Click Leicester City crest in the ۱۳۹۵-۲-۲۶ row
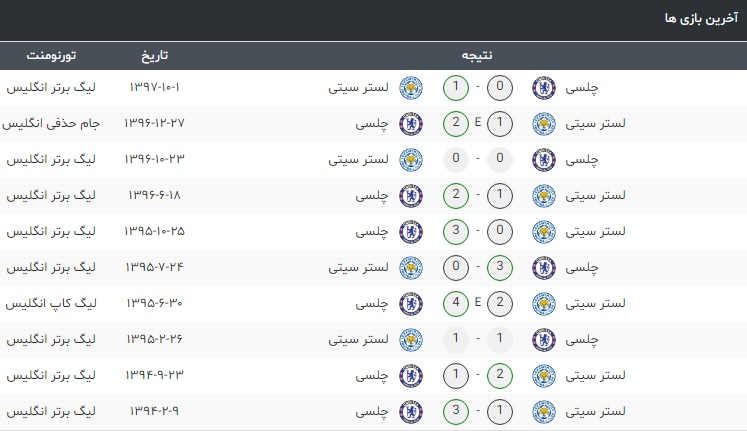Viewport: 747px width, 431px height. pyautogui.click(x=411, y=340)
